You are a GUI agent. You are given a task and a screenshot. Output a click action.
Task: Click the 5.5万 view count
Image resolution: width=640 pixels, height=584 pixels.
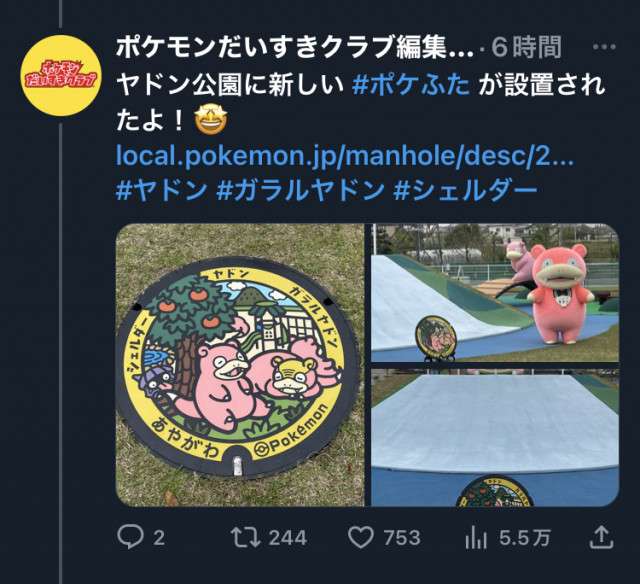(524, 537)
